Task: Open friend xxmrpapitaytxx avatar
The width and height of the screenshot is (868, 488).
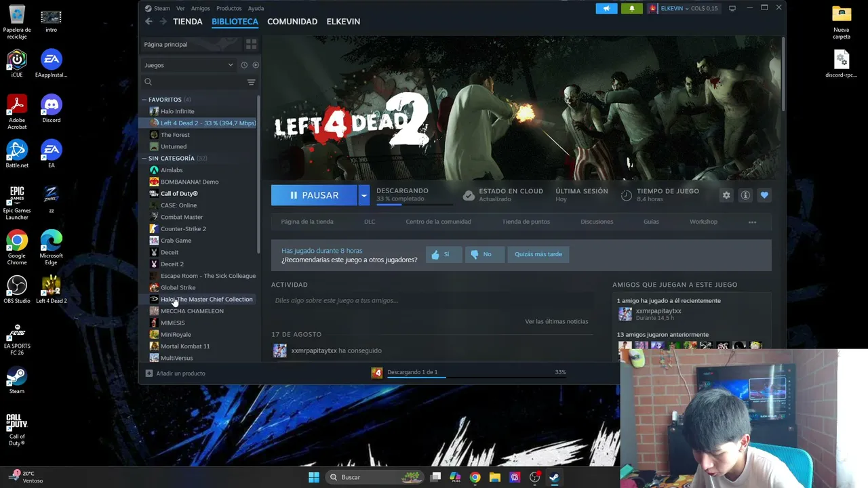Action: [x=625, y=314]
